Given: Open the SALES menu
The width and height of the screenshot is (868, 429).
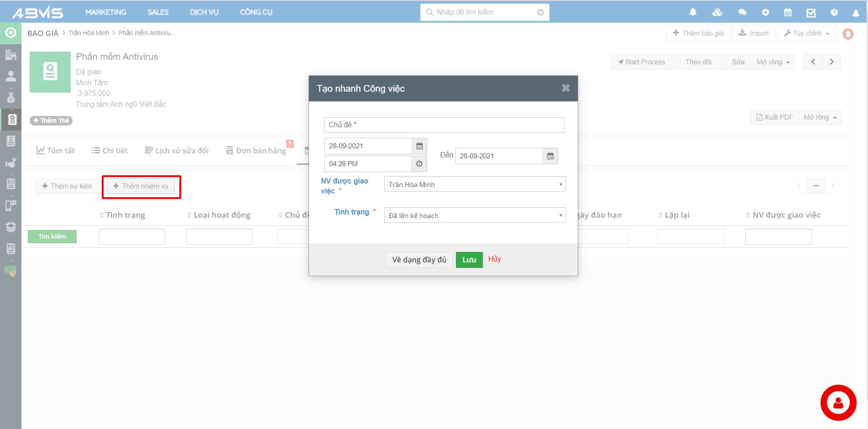Looking at the screenshot, I should point(158,12).
